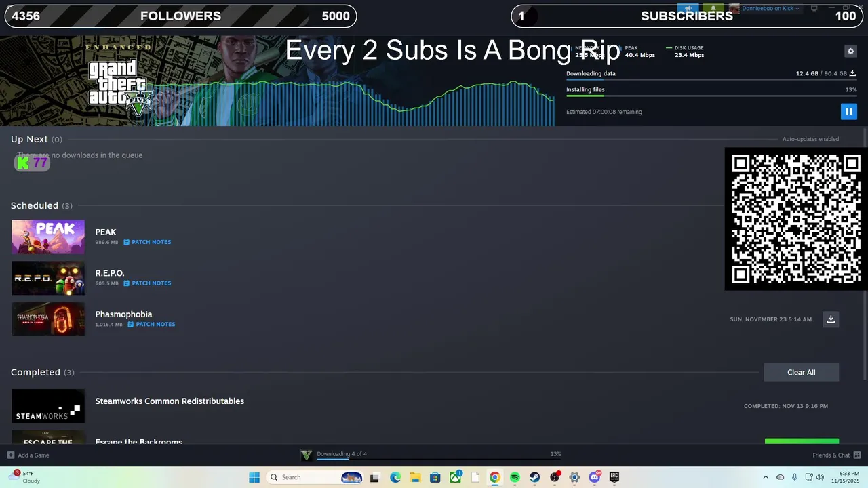Click the bottom bar download progress bar

coord(439,460)
